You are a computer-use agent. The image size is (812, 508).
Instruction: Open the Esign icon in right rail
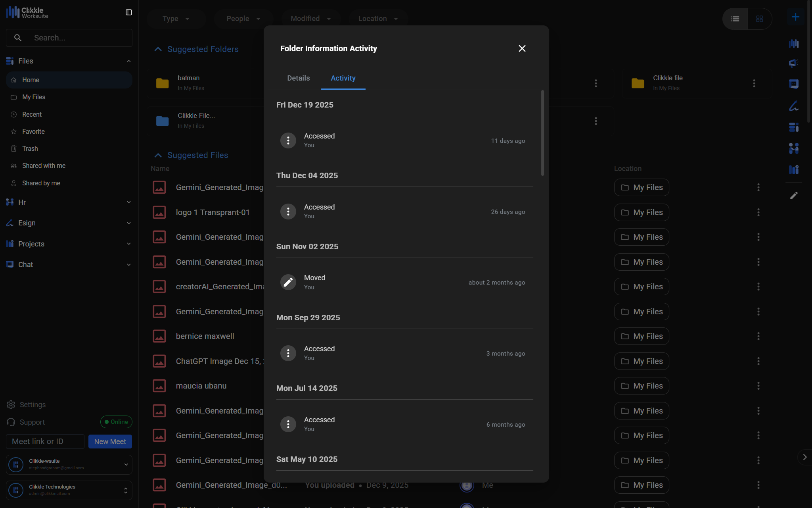(x=793, y=106)
